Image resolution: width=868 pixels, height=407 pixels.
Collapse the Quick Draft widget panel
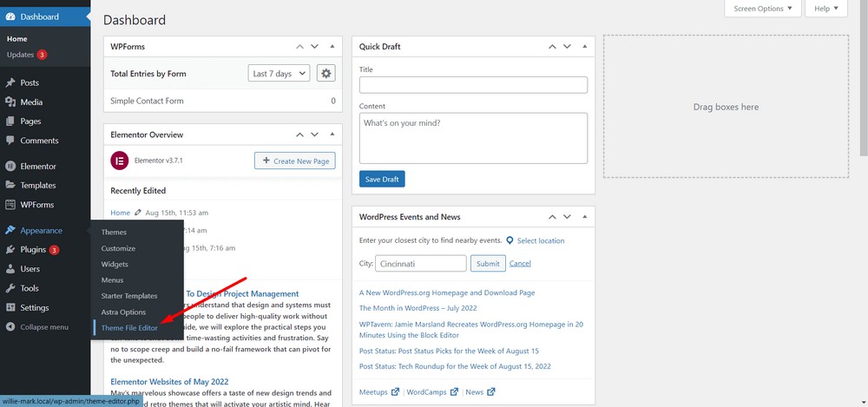[x=584, y=47]
